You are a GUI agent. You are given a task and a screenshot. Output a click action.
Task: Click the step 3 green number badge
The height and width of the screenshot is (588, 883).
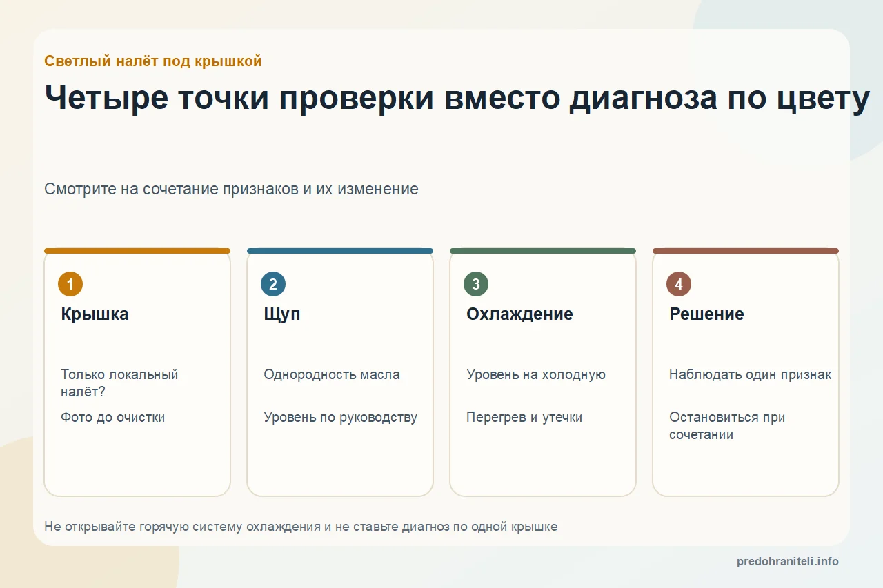[476, 284]
